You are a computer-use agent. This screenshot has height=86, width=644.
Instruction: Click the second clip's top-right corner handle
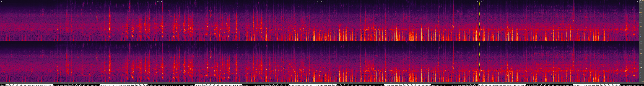click(x=317, y=2)
